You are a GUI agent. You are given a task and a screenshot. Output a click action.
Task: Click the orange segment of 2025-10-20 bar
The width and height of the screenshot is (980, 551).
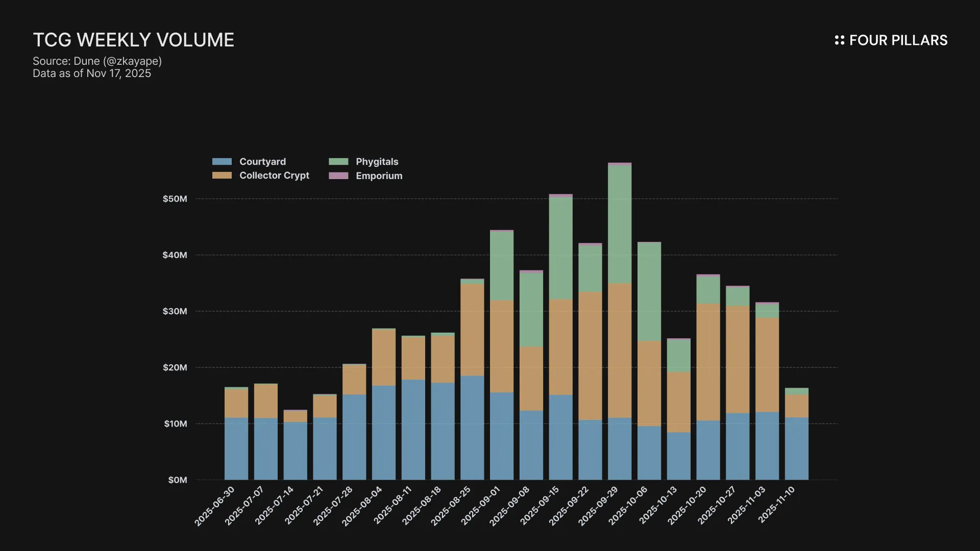pyautogui.click(x=708, y=362)
